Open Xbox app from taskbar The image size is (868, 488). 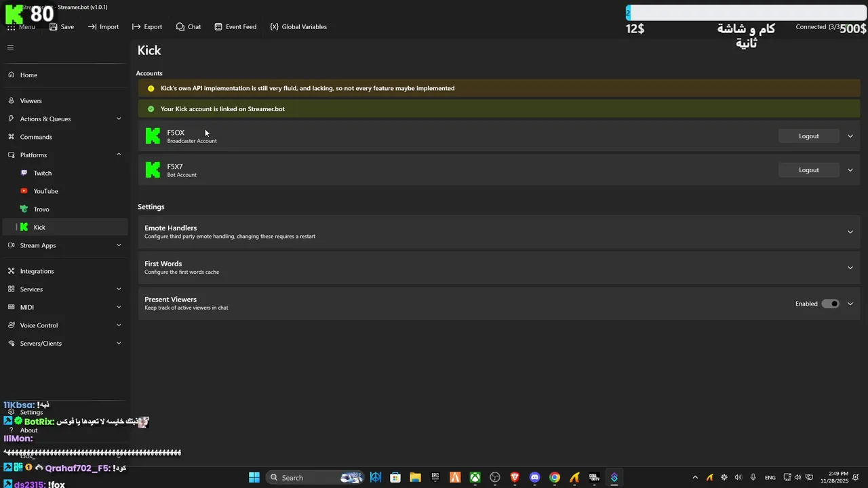click(x=475, y=478)
